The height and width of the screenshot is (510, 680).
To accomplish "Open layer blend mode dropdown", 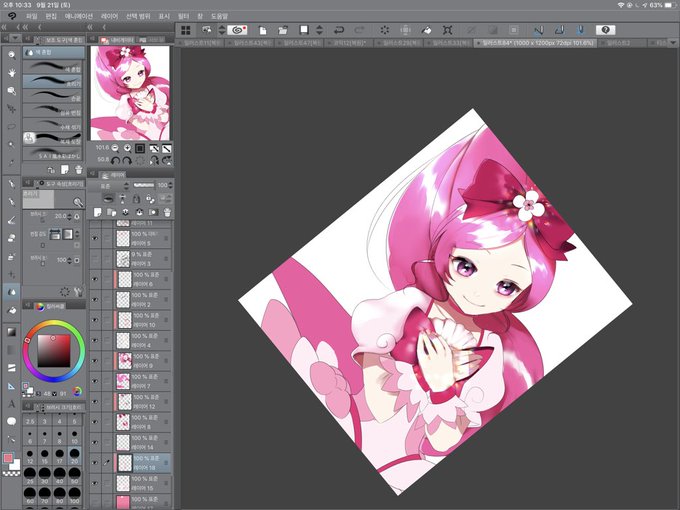I will (109, 186).
